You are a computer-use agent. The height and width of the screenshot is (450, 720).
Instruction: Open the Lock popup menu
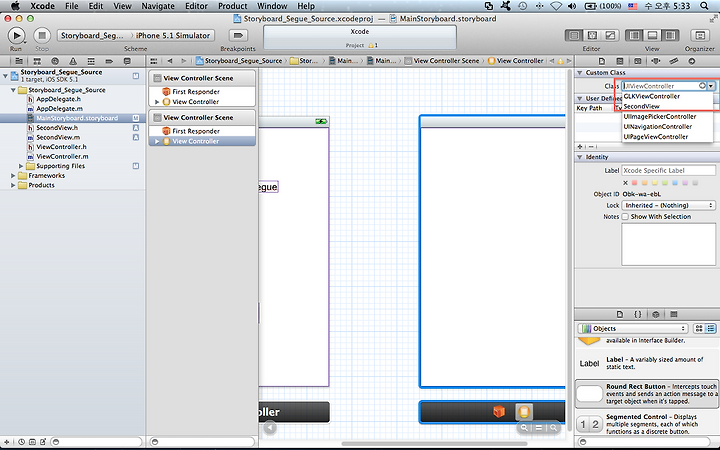[668, 205]
